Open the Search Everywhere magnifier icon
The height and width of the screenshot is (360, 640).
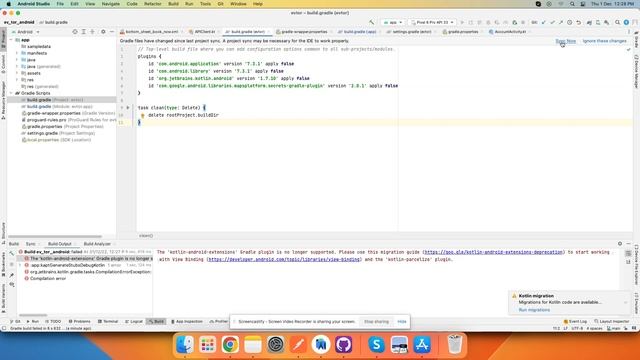(x=618, y=22)
